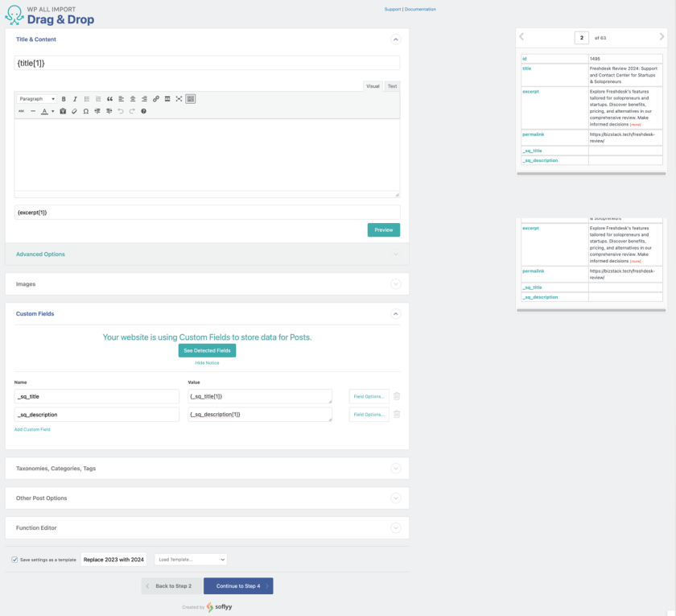Go to next record using right arrow

[x=662, y=37]
